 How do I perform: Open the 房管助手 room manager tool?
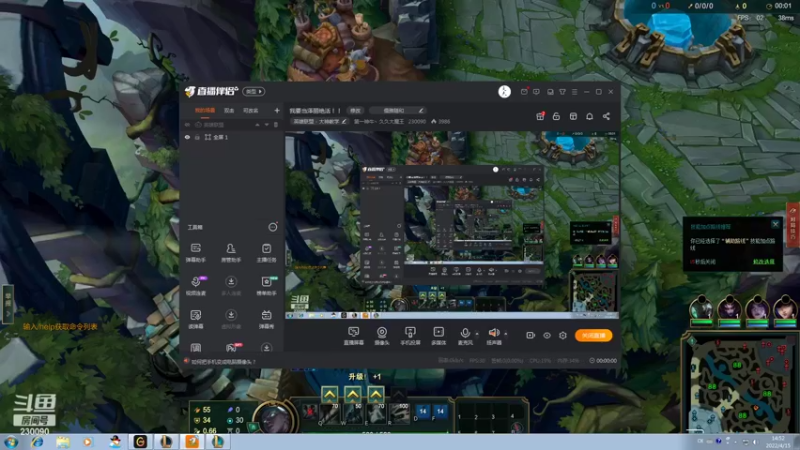point(231,252)
